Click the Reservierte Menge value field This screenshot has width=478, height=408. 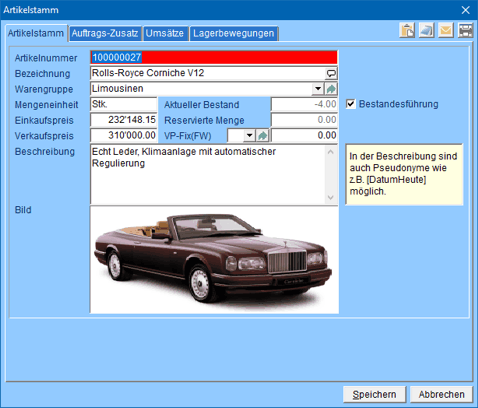click(x=304, y=120)
